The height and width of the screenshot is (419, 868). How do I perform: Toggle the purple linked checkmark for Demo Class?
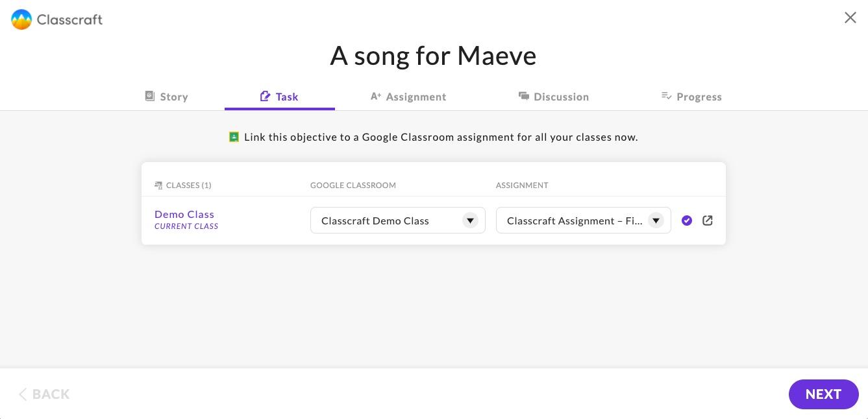687,221
